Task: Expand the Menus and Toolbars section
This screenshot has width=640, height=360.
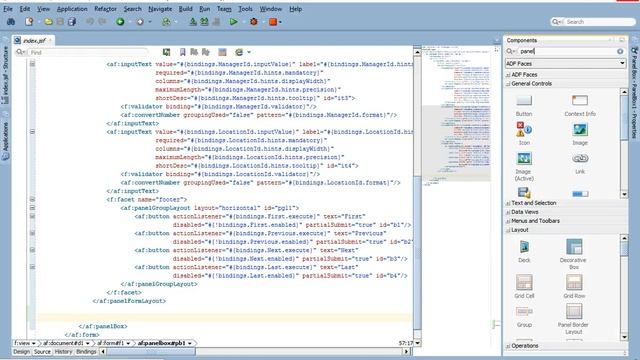Action: [508, 221]
